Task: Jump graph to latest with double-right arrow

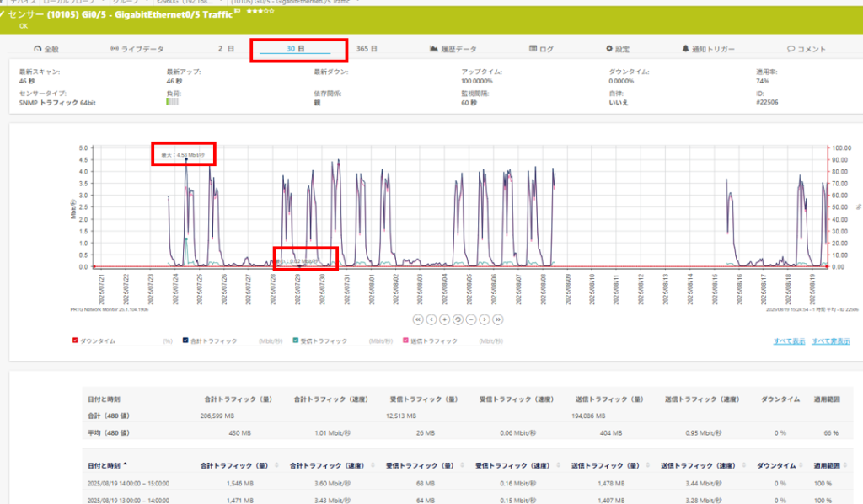Action: point(497,319)
